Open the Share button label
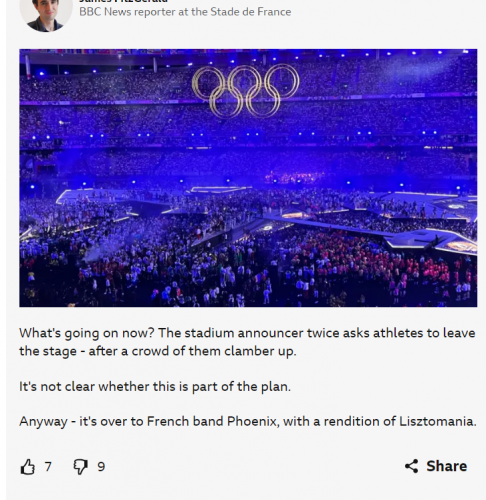Viewport: 486px width, 500px height. pyautogui.click(x=446, y=466)
